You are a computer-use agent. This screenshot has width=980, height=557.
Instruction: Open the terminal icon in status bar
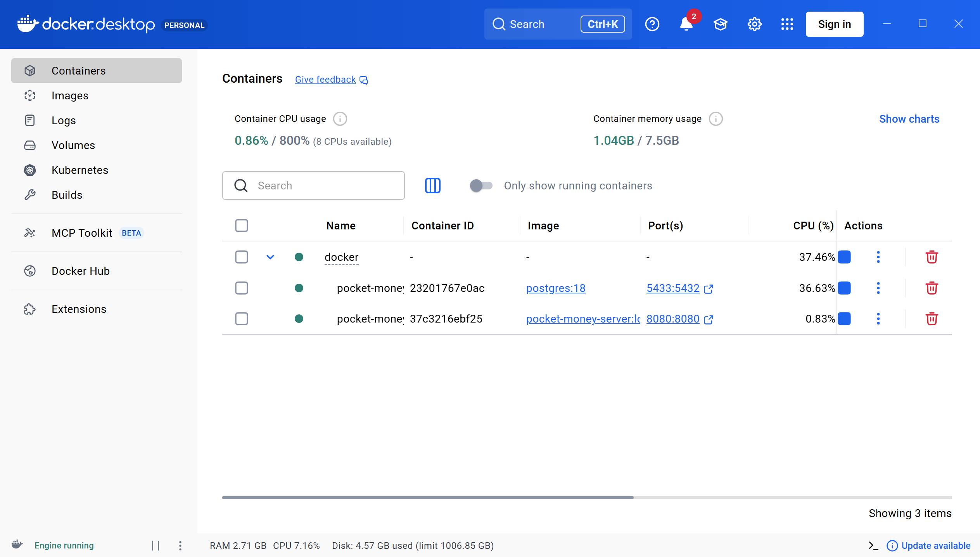point(873,545)
